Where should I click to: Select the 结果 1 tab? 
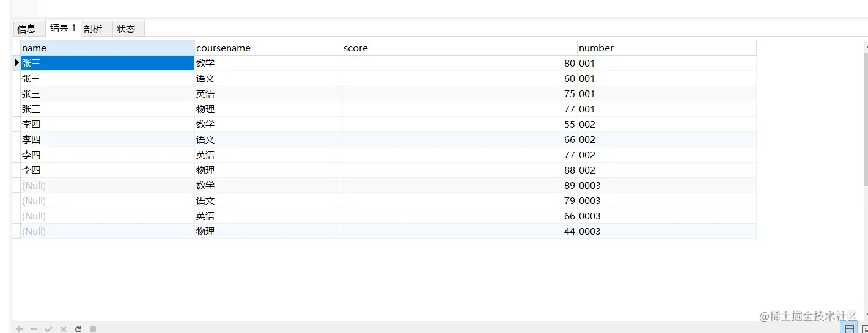pos(63,28)
